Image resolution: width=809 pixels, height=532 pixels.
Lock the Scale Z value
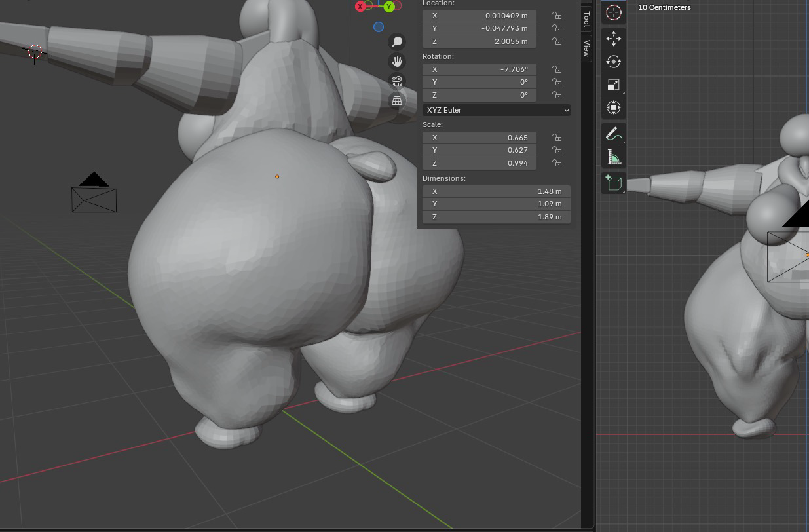556,163
